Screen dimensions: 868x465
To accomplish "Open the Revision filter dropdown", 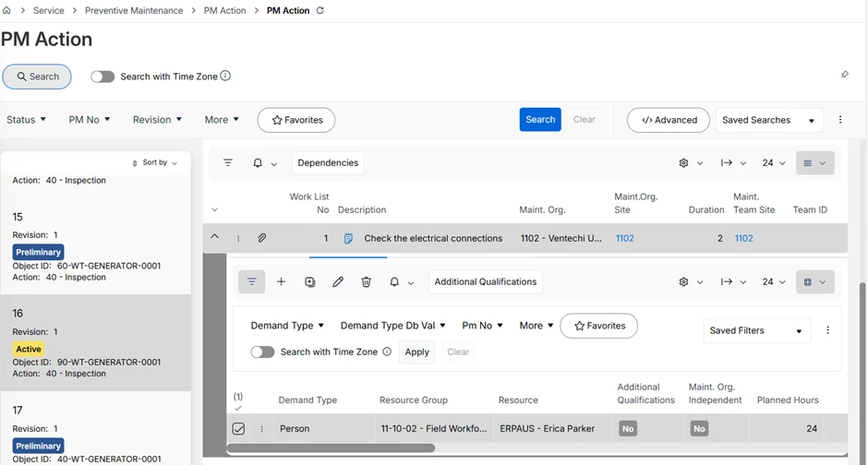I will coord(157,119).
